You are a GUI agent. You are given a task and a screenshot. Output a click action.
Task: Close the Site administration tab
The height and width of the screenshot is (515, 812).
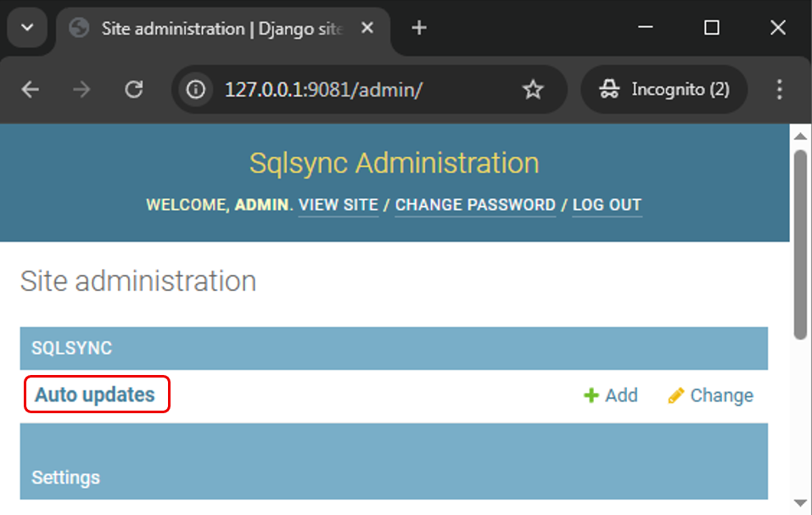click(x=367, y=28)
